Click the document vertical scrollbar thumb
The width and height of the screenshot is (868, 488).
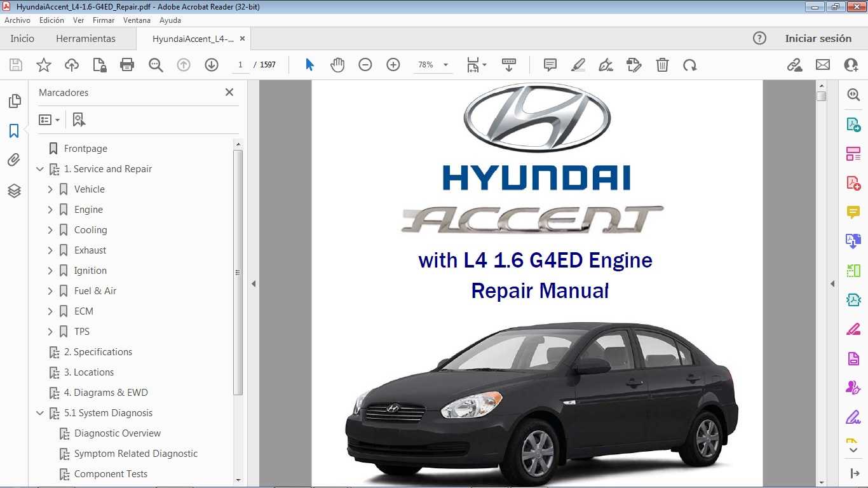[x=822, y=96]
